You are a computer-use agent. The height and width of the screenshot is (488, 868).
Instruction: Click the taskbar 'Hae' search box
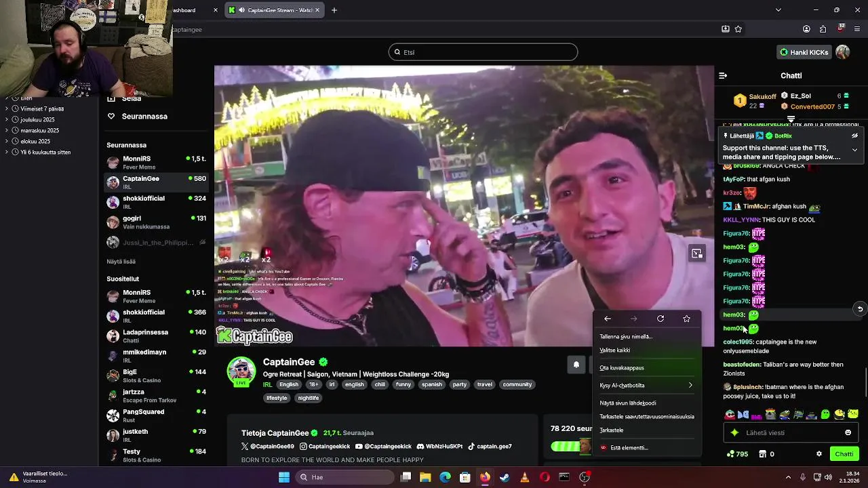click(x=344, y=477)
